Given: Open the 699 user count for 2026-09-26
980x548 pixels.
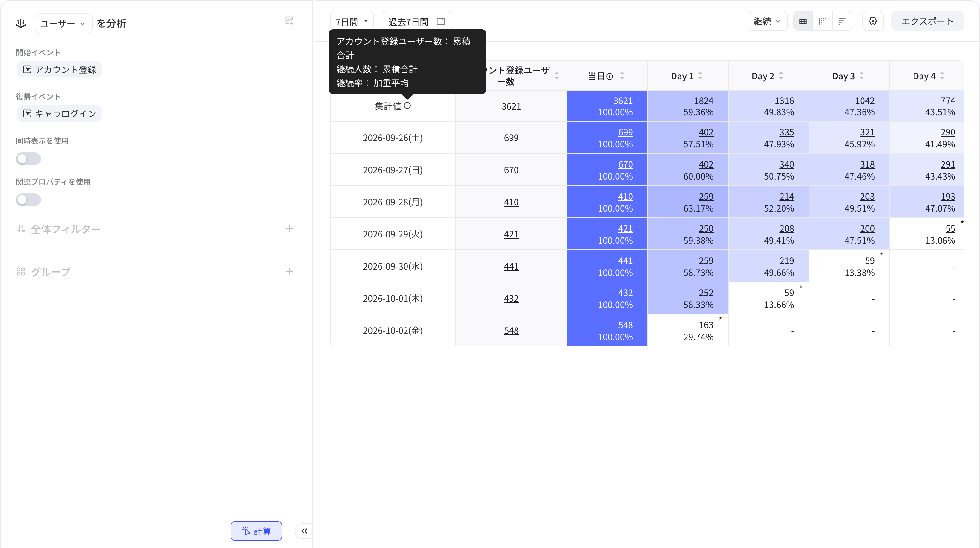Looking at the screenshot, I should click(511, 138).
